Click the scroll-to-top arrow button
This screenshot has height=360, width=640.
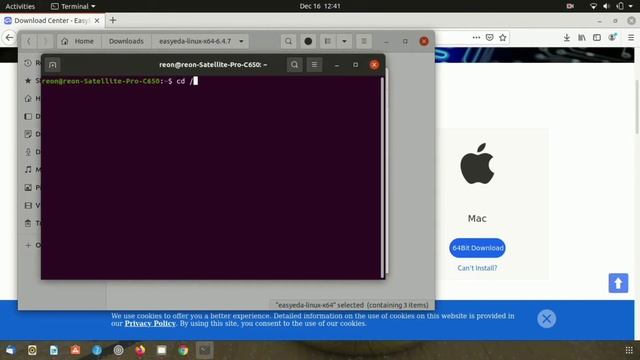(618, 283)
